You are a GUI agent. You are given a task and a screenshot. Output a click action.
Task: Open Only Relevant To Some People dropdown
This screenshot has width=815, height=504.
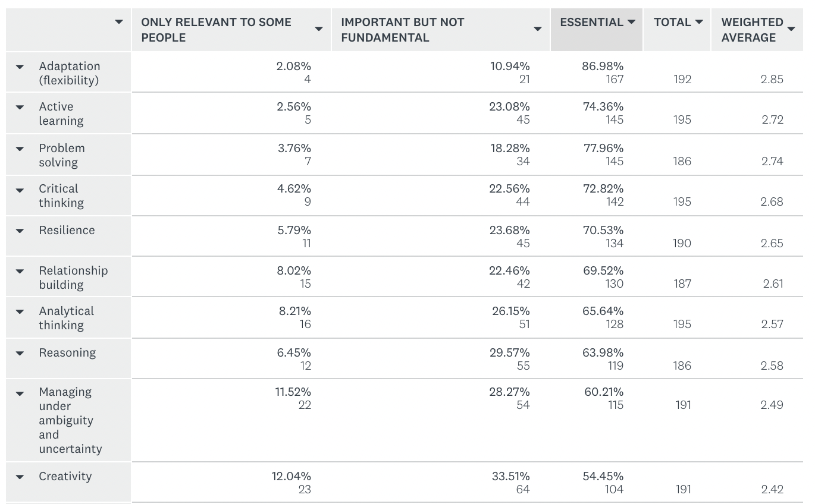319,29
